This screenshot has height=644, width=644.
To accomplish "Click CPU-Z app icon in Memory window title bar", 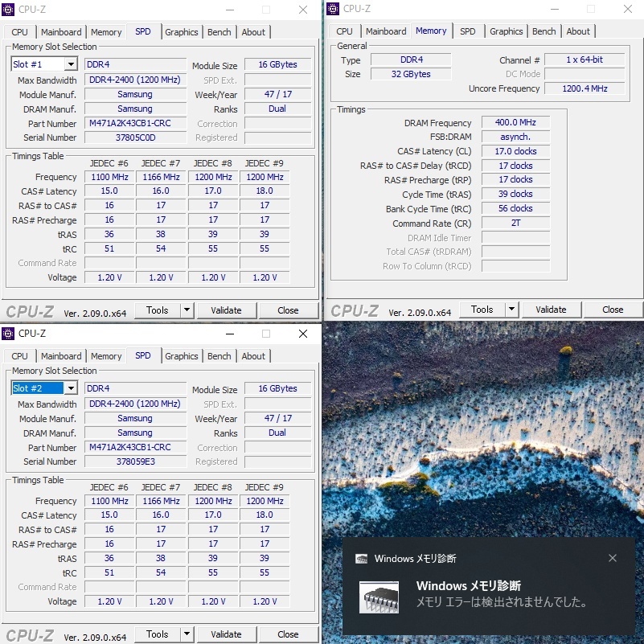I will click(333, 9).
